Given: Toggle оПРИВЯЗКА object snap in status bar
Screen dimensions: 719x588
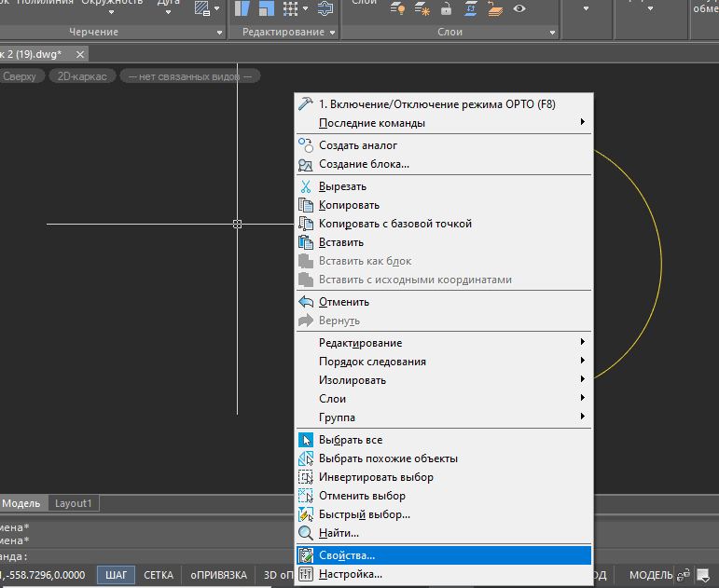Looking at the screenshot, I should tap(218, 575).
